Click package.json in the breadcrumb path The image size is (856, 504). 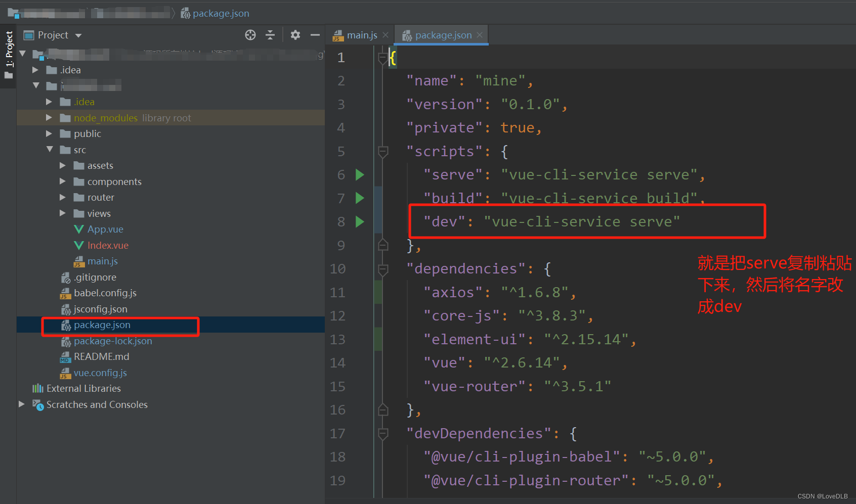click(x=221, y=13)
